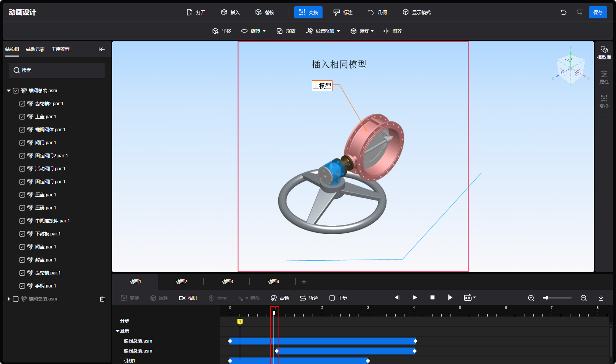Uncheck the 齿轮轴2.par:1 checkbox
This screenshot has width=616, height=364.
22,104
